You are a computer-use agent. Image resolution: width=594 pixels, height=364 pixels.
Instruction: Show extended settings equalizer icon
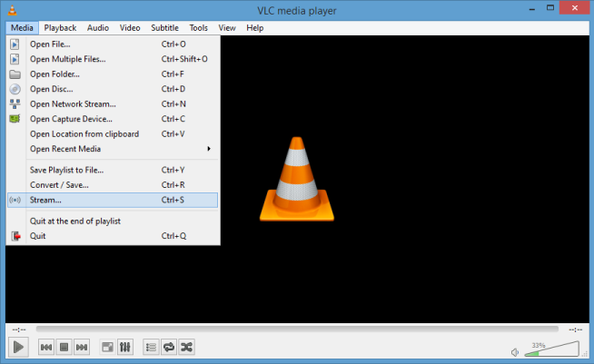pos(125,347)
